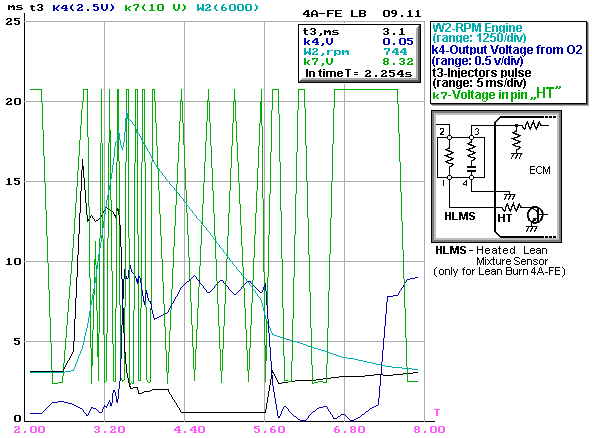Click the '(range: 1250/div)' legend text
The image size is (592, 438).
[479, 38]
